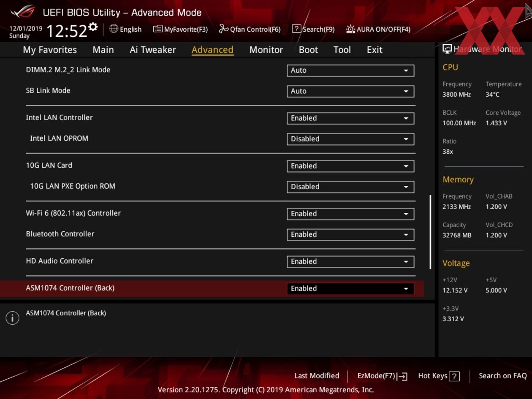Click the Hardware Monitor screen icon

point(447,49)
